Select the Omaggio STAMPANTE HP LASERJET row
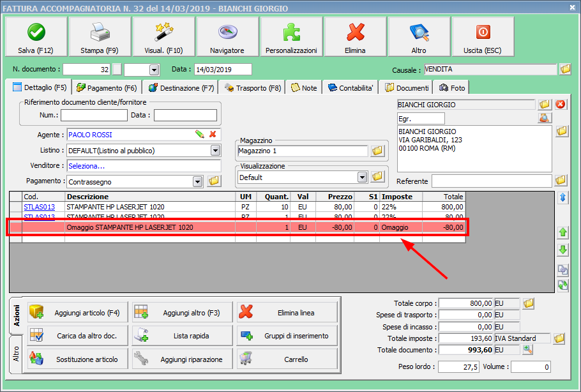The width and height of the screenshot is (581, 392). (x=238, y=227)
